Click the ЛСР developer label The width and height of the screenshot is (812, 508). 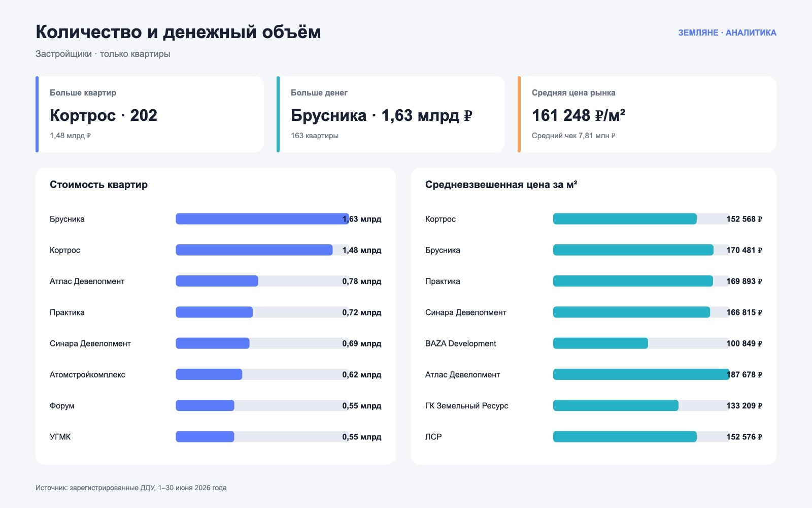click(x=433, y=436)
